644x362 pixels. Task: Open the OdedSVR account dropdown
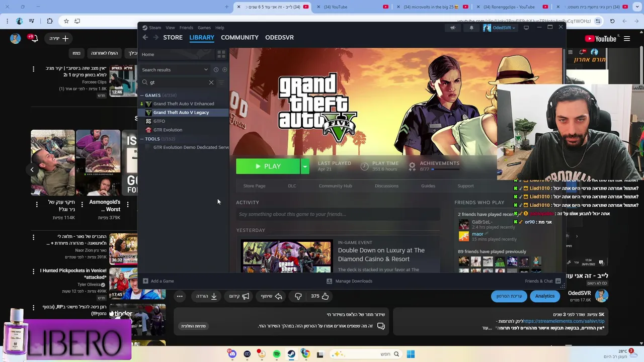500,28
